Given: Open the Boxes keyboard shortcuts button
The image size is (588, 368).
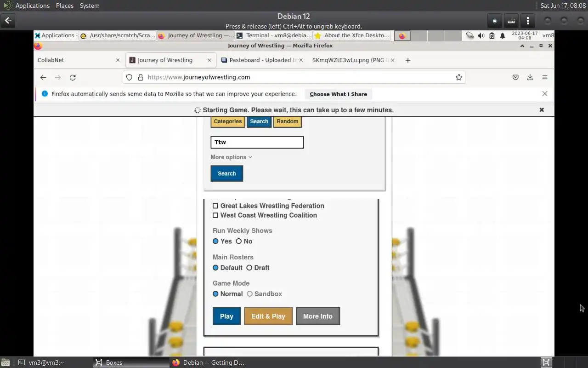Looking at the screenshot, I should pyautogui.click(x=511, y=21).
